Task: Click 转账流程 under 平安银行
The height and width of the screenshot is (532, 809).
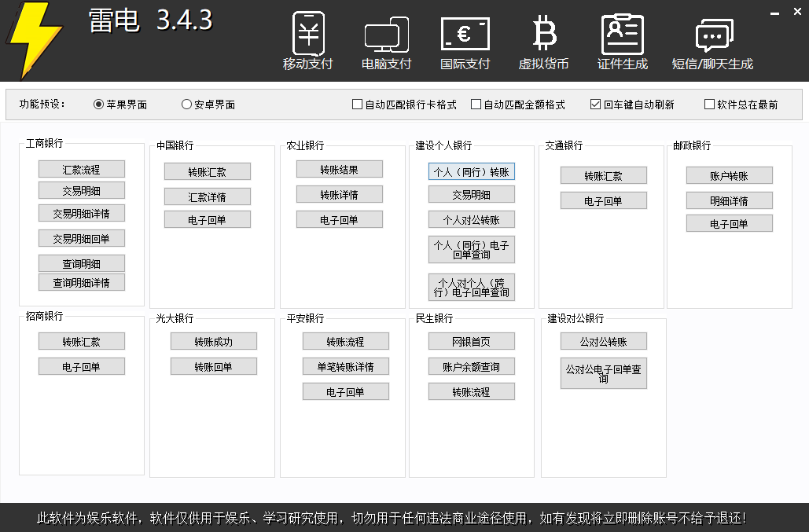Action: (x=346, y=341)
